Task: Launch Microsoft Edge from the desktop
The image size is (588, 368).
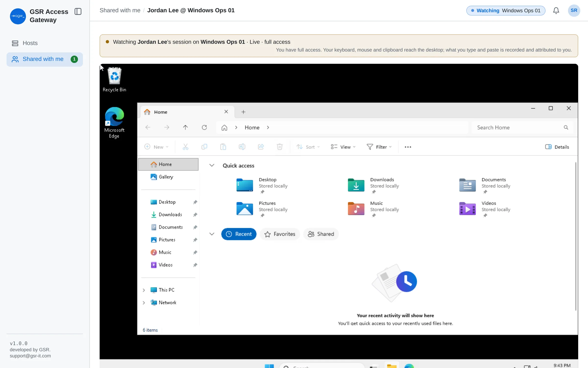Action: [x=114, y=123]
